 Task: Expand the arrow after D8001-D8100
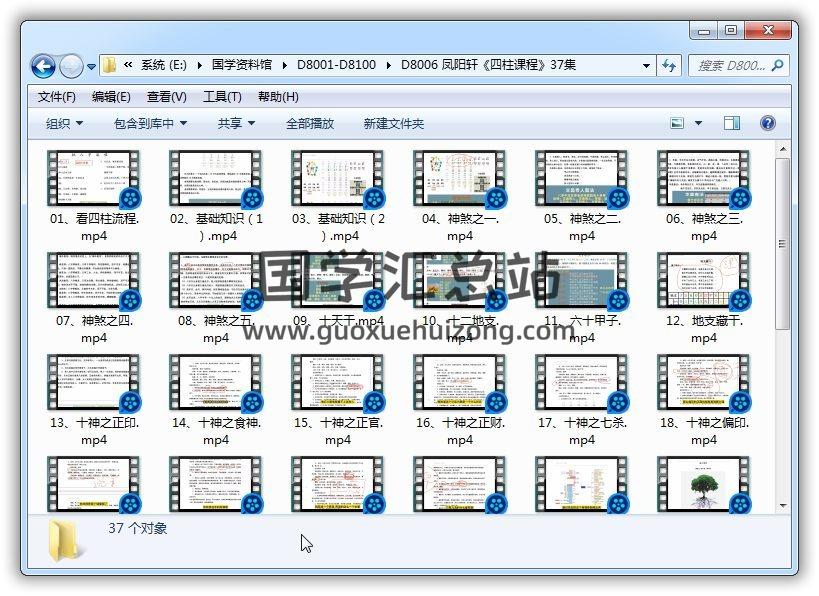tap(389, 65)
